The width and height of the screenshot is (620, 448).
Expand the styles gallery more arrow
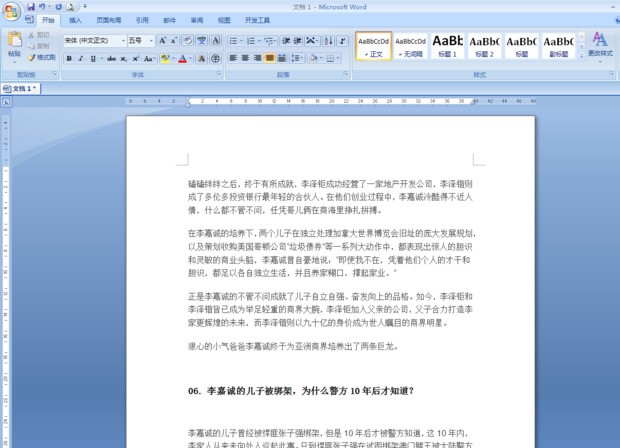pos(580,56)
